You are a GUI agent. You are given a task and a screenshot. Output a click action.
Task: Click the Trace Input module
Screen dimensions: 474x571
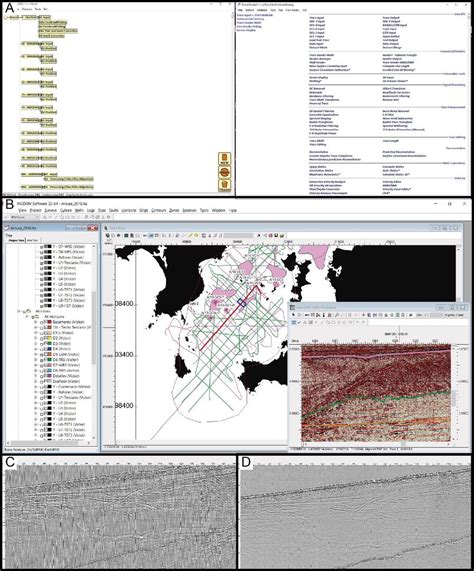pos(317,17)
